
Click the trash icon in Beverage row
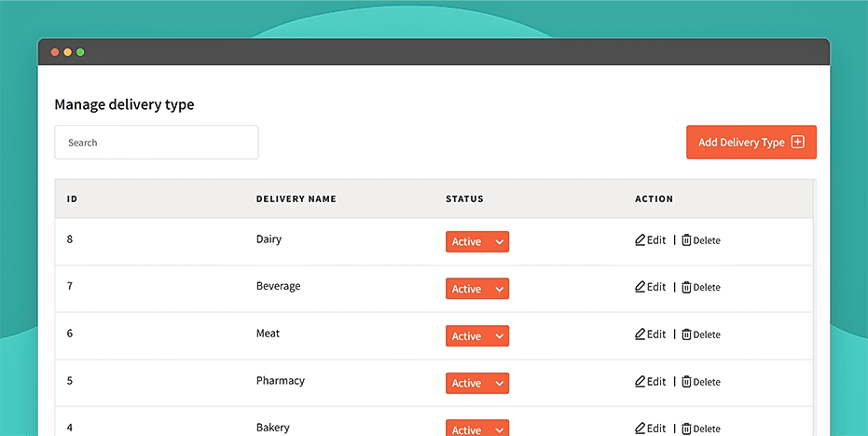[686, 287]
